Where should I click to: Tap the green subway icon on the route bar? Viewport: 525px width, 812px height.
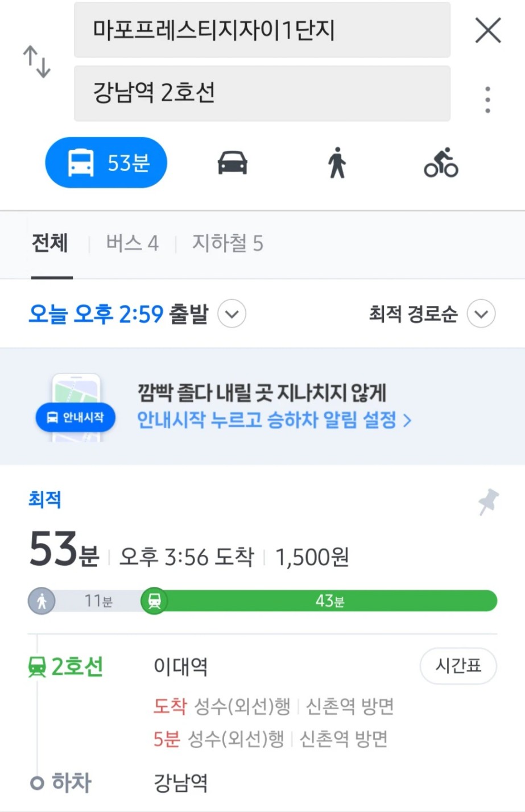point(154,600)
